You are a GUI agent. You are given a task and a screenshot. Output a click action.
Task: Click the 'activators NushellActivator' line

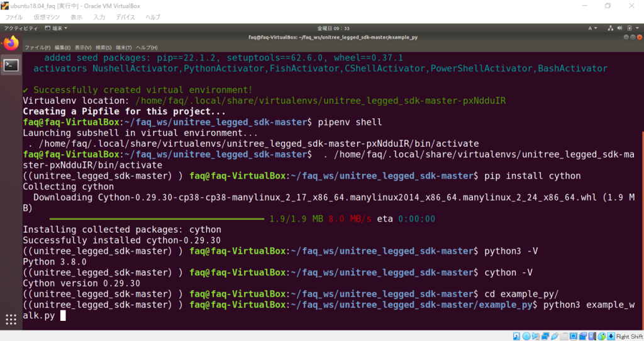tap(320, 68)
